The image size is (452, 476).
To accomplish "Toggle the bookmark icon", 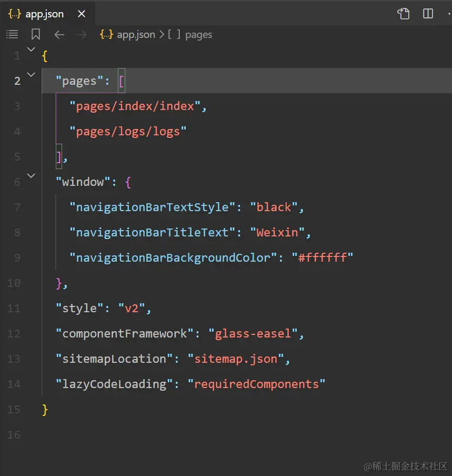I will tap(36, 34).
